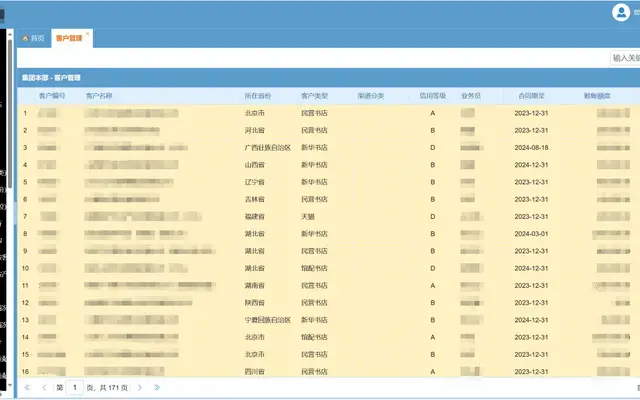The image size is (640, 400).
Task: Sort by 信用等级 column header
Action: 433,96
